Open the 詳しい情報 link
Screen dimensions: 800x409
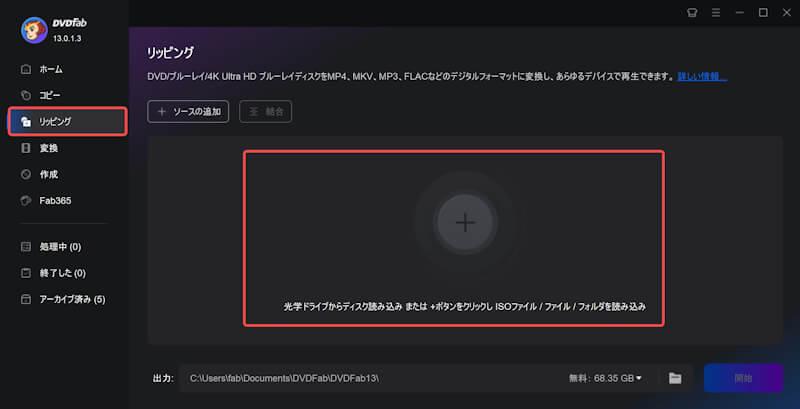click(x=702, y=77)
